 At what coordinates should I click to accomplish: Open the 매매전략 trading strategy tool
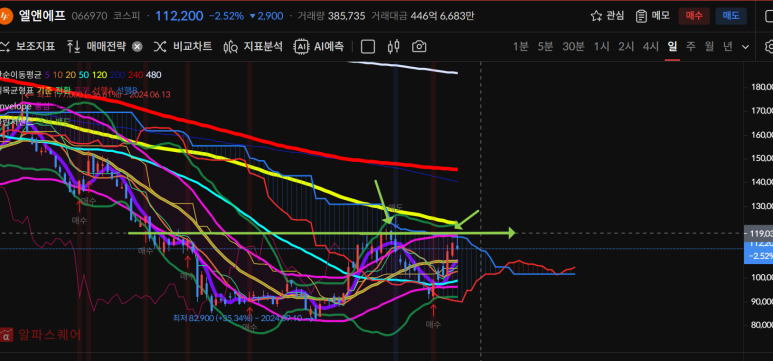click(96, 46)
